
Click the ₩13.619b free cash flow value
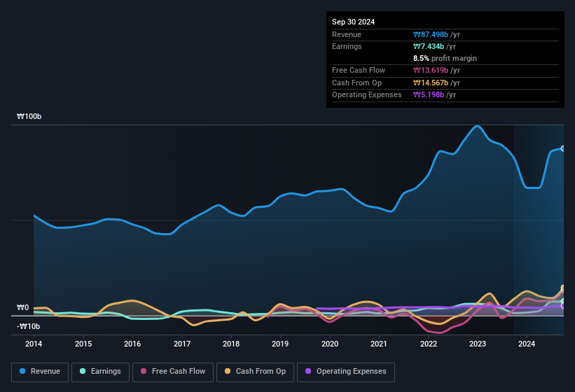point(431,70)
